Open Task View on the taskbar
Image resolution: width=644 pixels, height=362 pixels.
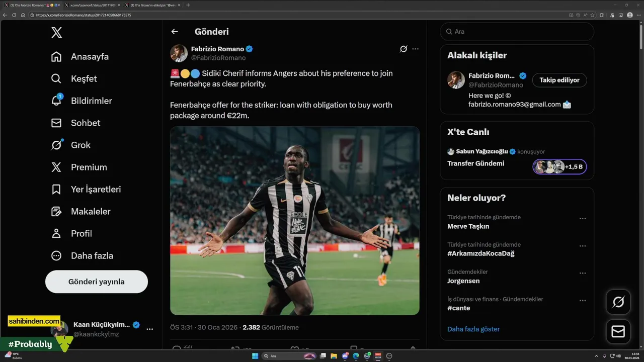(323, 356)
